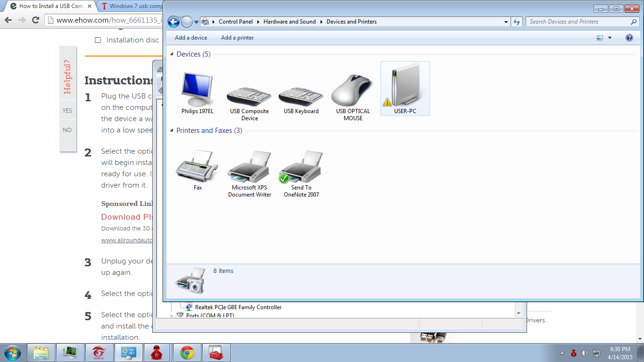Collapse the Printers and Faxes (3) group
Image resolution: width=644 pixels, height=362 pixels.
point(171,131)
